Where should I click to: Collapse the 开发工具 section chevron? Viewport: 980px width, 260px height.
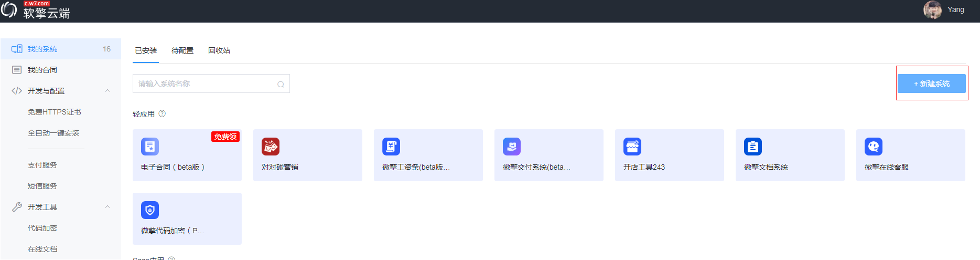[107, 207]
